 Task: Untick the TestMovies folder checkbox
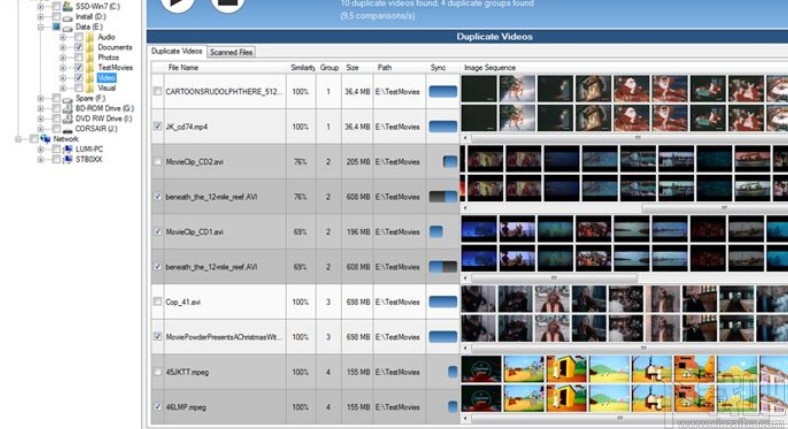(79, 67)
